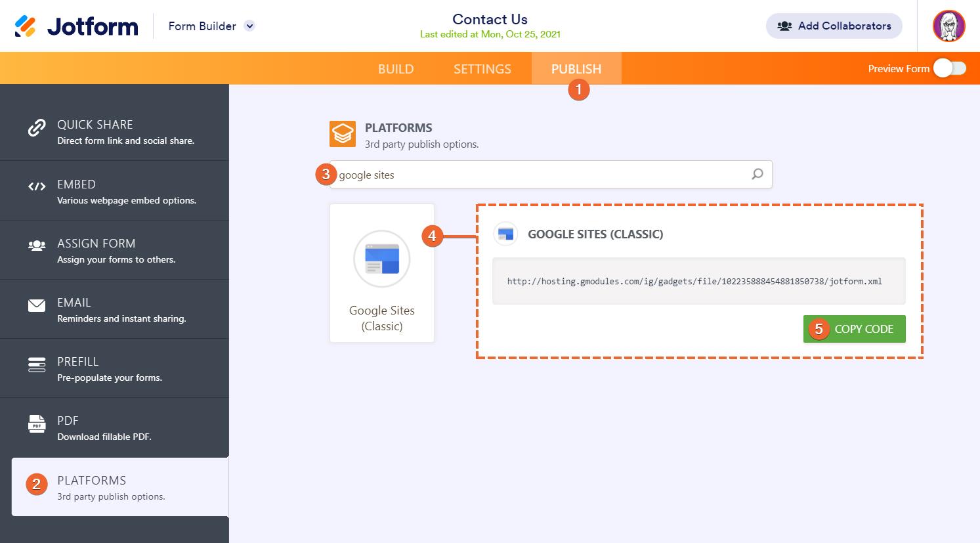Click the Jotform logo icon
The height and width of the screenshot is (543, 980).
(25, 26)
